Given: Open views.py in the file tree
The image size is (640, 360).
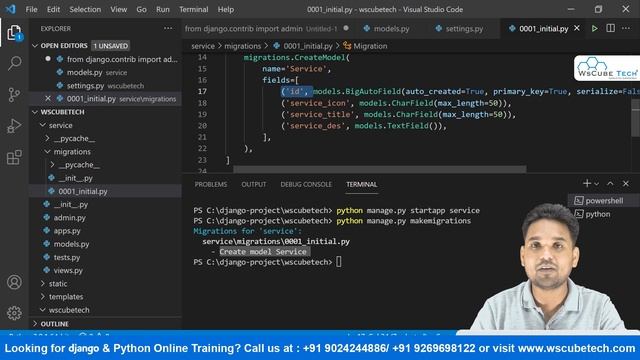Looking at the screenshot, I should pos(68,270).
